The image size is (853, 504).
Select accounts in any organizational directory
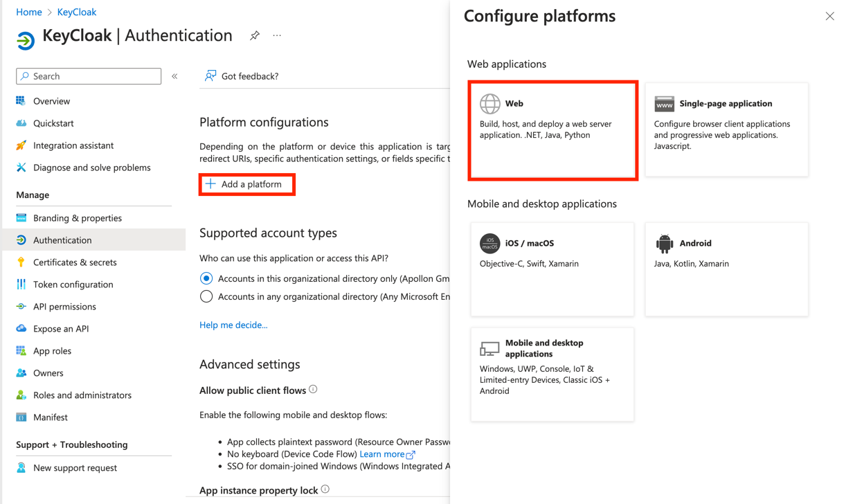[206, 296]
